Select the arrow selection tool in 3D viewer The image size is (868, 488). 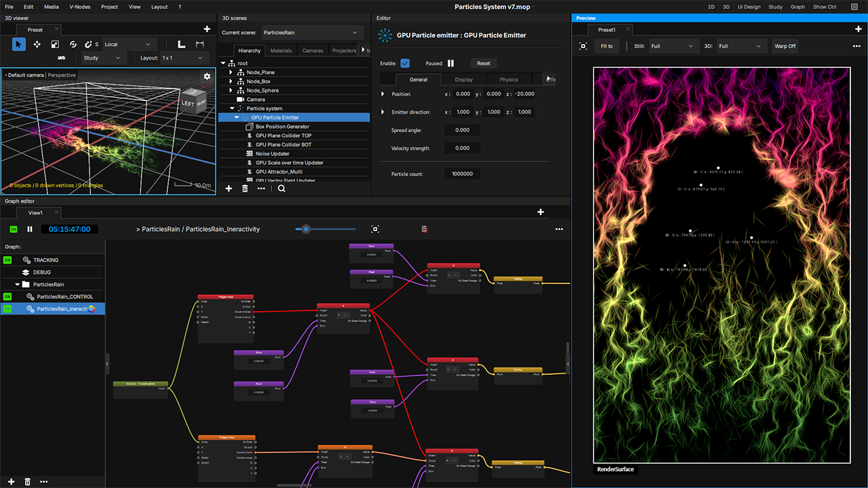[19, 44]
